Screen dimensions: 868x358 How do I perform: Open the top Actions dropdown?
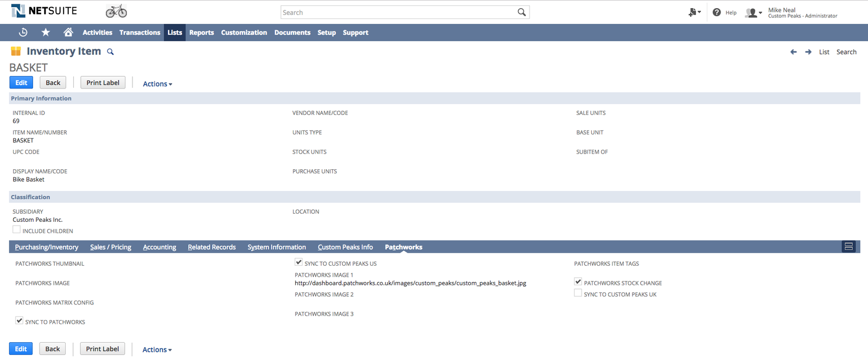click(157, 84)
